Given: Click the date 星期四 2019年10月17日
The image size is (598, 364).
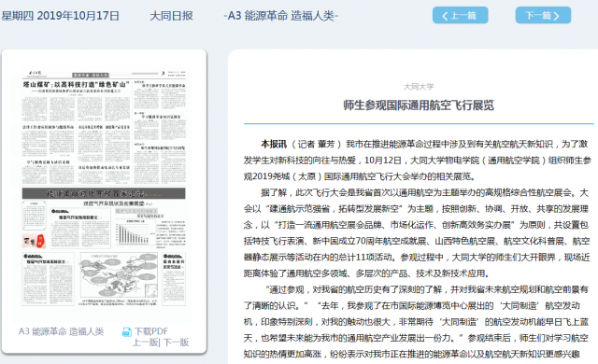Looking at the screenshot, I should tap(60, 16).
